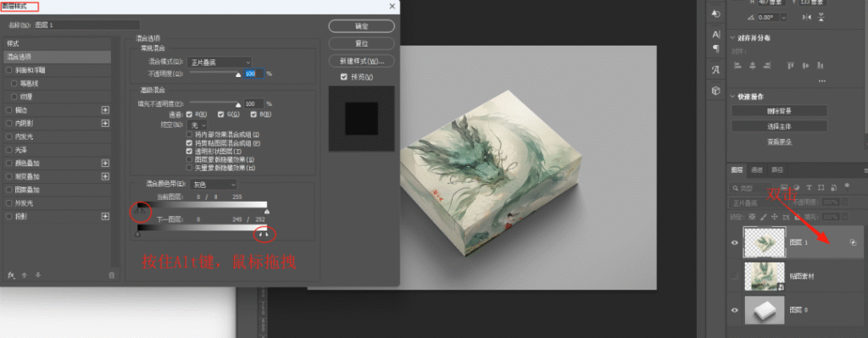
Task: Click the 删除背景 quick action button
Action: (779, 111)
